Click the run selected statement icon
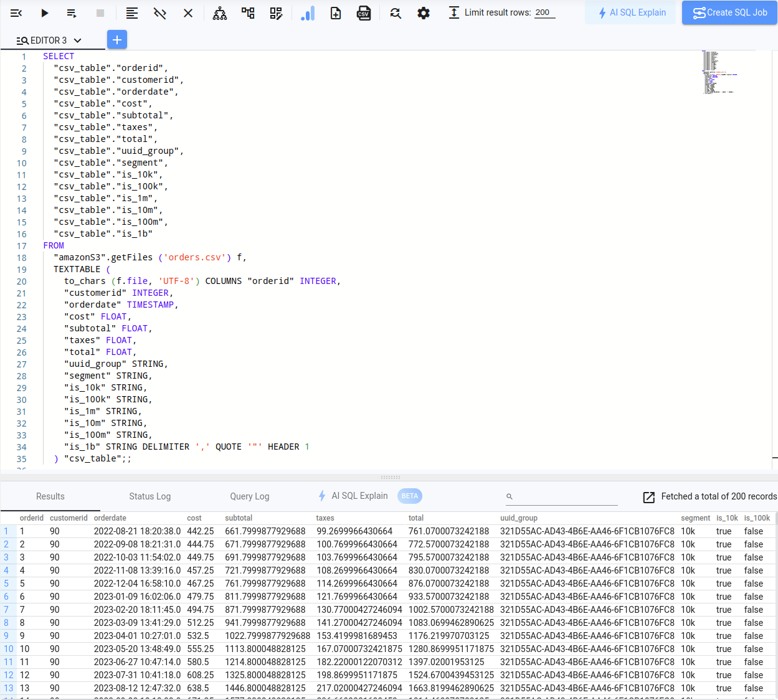 (x=72, y=13)
